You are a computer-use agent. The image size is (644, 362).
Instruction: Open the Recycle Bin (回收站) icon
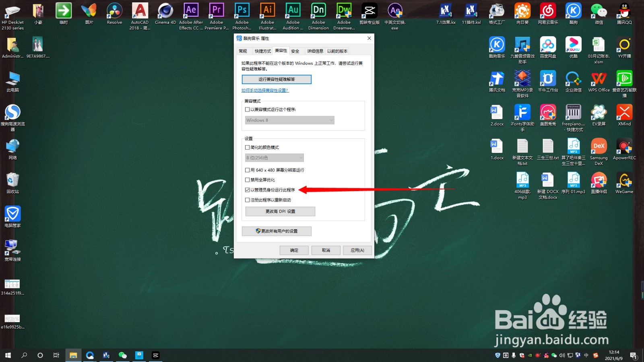click(x=13, y=183)
